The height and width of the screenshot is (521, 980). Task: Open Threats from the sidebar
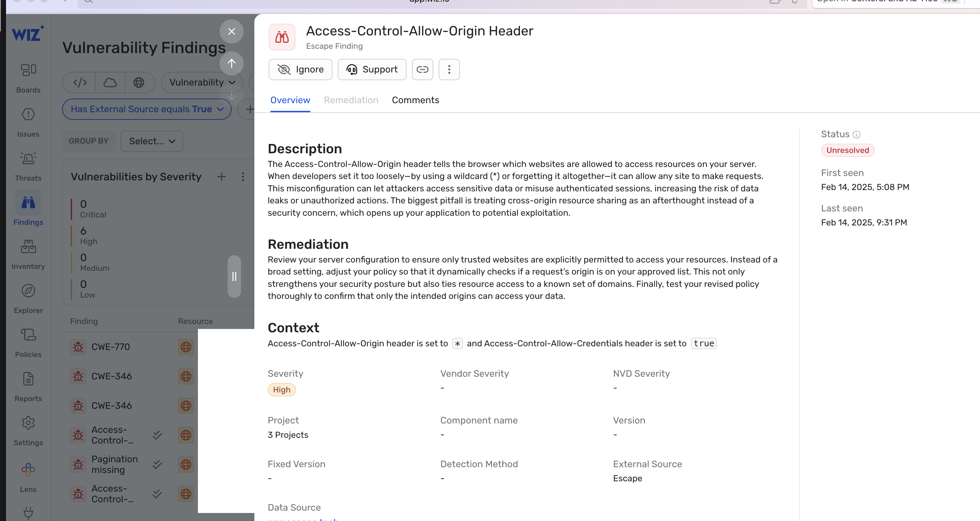(28, 166)
